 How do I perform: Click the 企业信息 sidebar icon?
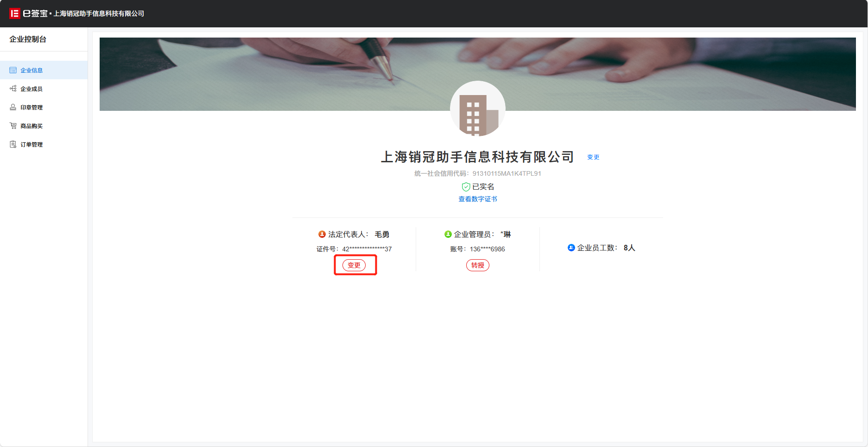pos(13,70)
